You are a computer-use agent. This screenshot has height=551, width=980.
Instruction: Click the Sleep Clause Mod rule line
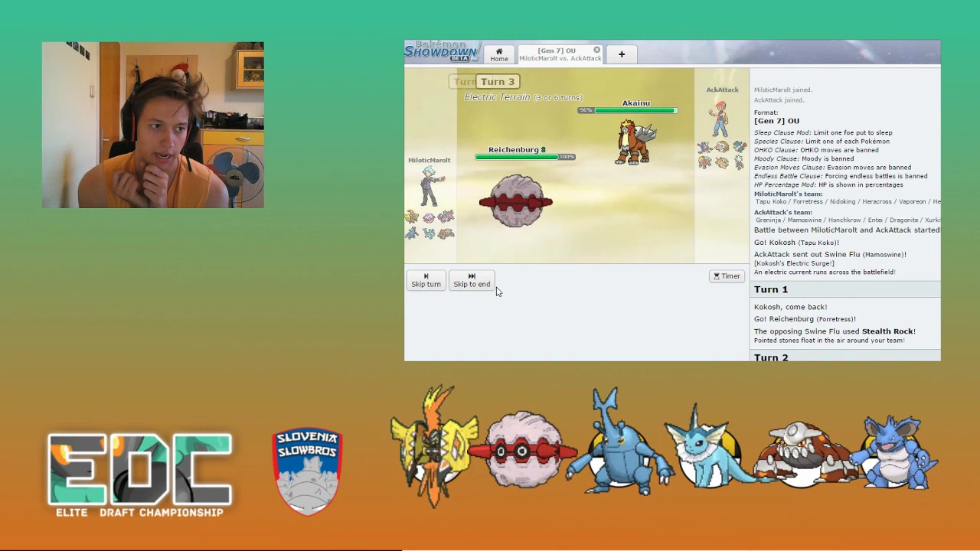[823, 132]
